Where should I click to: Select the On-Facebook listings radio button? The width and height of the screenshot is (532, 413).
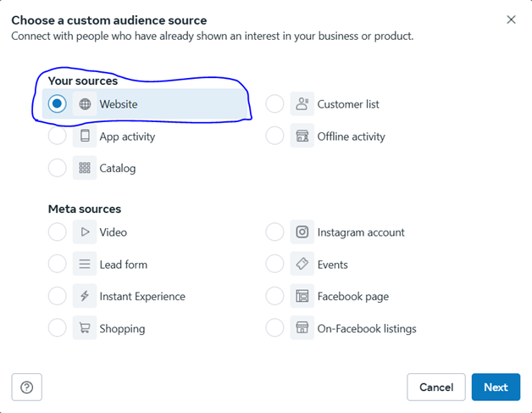click(274, 327)
